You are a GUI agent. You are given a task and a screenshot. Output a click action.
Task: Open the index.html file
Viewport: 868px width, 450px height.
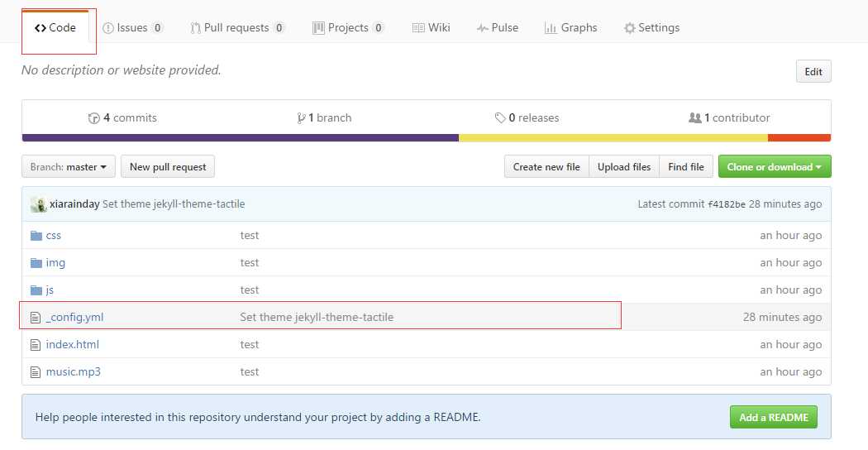coord(73,345)
